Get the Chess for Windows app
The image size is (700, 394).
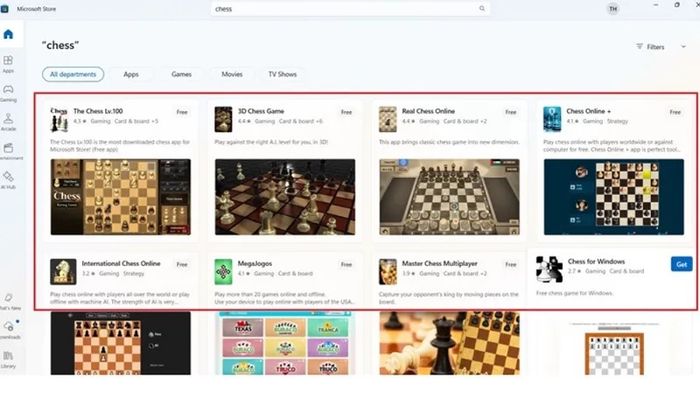tap(681, 264)
